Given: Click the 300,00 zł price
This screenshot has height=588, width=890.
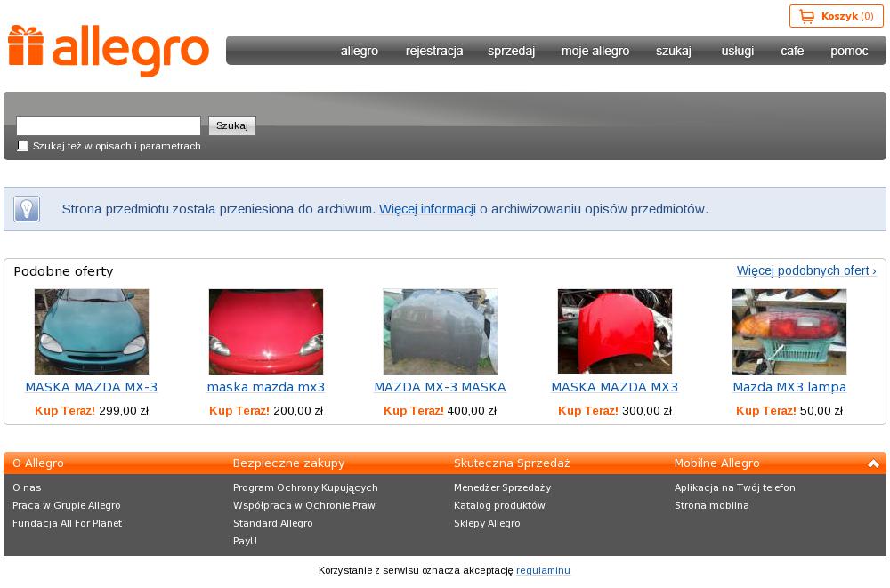Looking at the screenshot, I should pyautogui.click(x=647, y=410).
